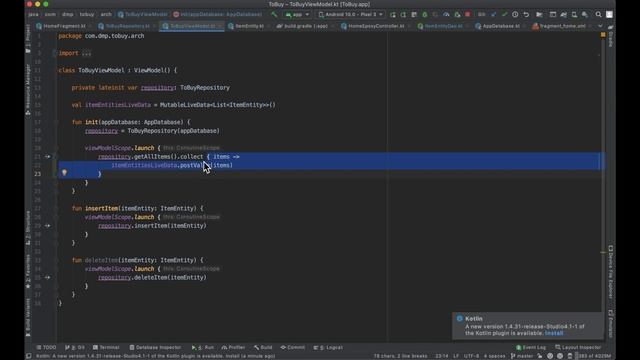Open the Database Inspector tool window
640x360 pixels.
155,347
